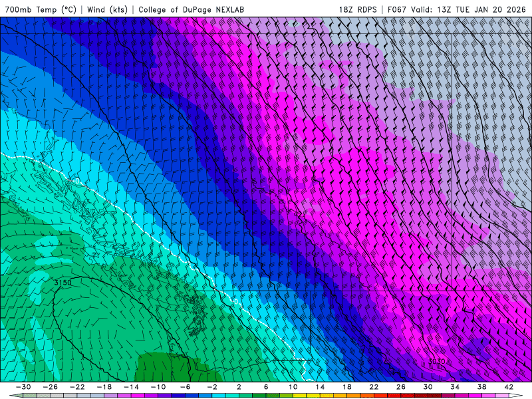This screenshot has height=399, width=532.
Task: Click the '-2' colorbar scale value
Action: click(212, 387)
